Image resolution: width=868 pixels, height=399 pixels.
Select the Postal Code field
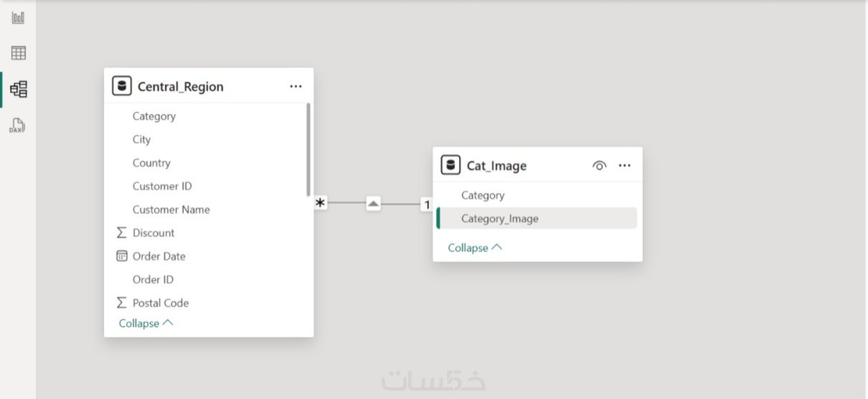click(160, 303)
